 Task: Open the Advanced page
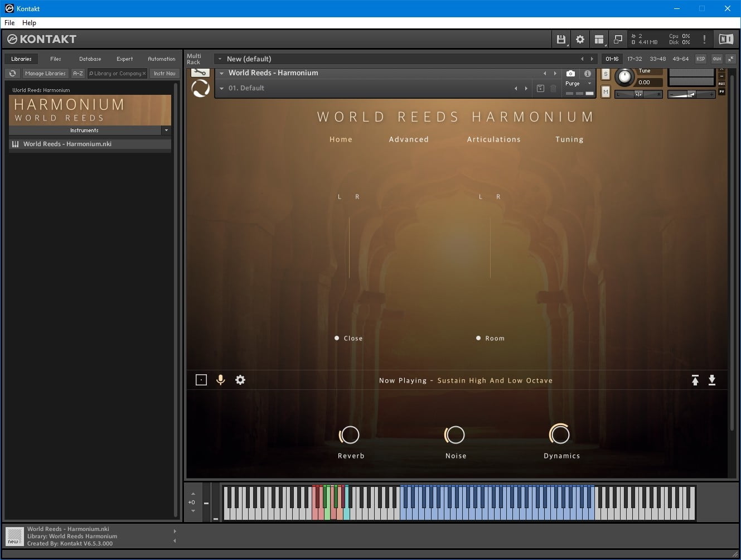point(409,139)
